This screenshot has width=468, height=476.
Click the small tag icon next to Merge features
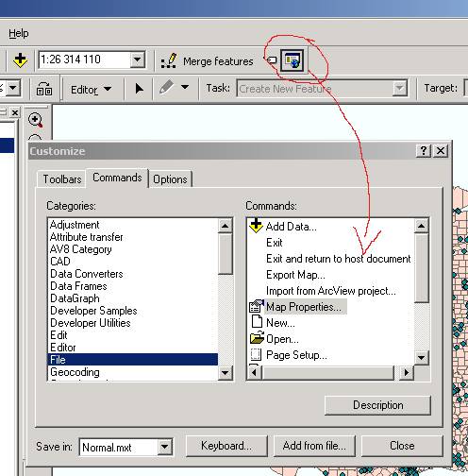(x=271, y=59)
